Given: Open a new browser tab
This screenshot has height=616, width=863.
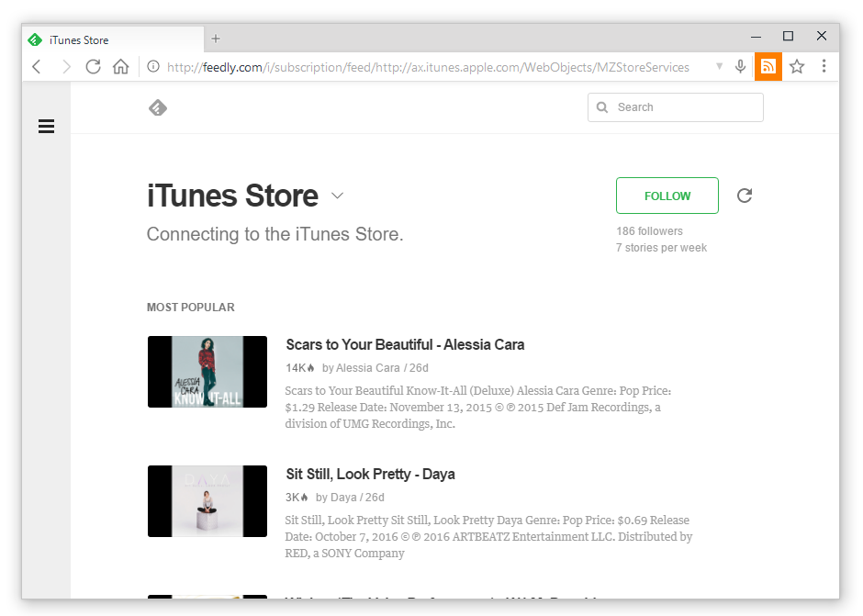Looking at the screenshot, I should pyautogui.click(x=216, y=39).
